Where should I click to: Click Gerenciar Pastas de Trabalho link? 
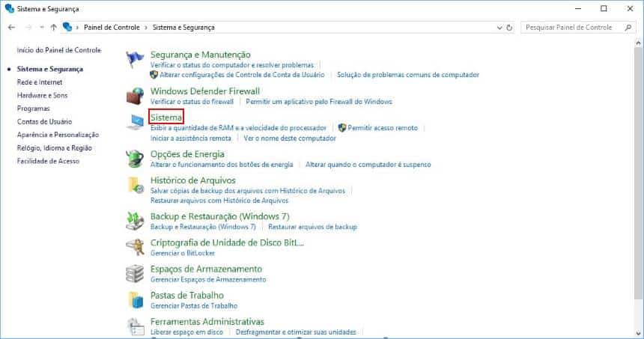pyautogui.click(x=194, y=305)
